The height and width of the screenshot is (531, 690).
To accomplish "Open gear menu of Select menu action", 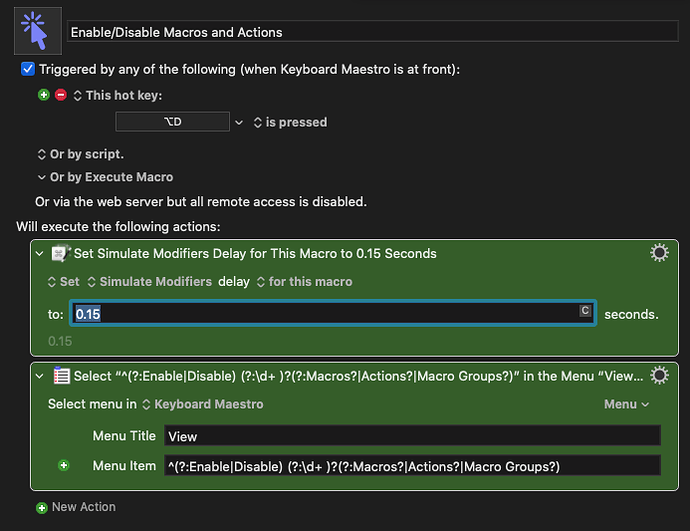I will (659, 375).
